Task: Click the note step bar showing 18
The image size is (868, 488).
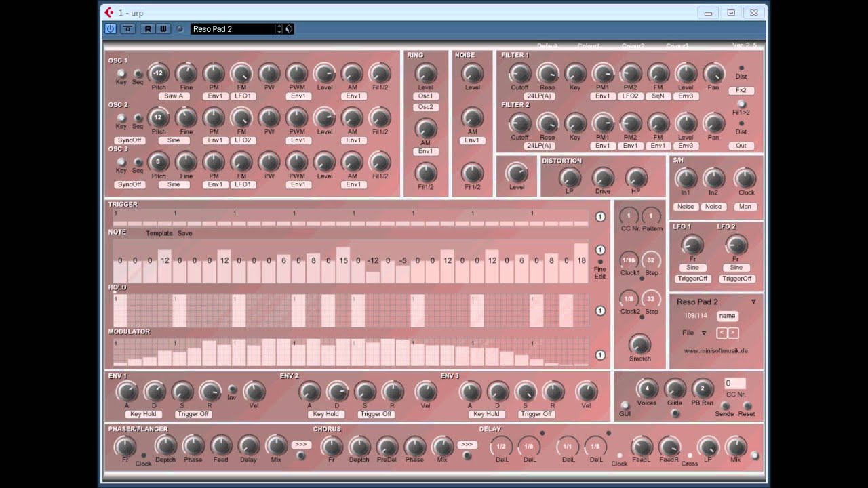Action: coord(581,263)
